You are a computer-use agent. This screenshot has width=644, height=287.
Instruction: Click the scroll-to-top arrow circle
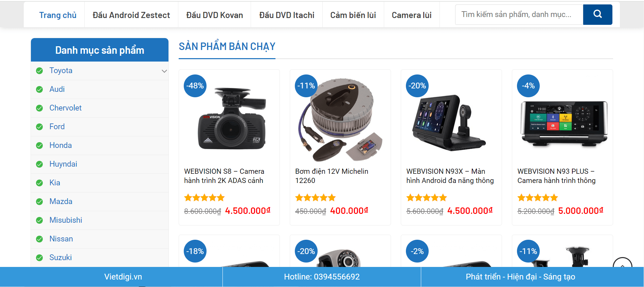pyautogui.click(x=622, y=262)
